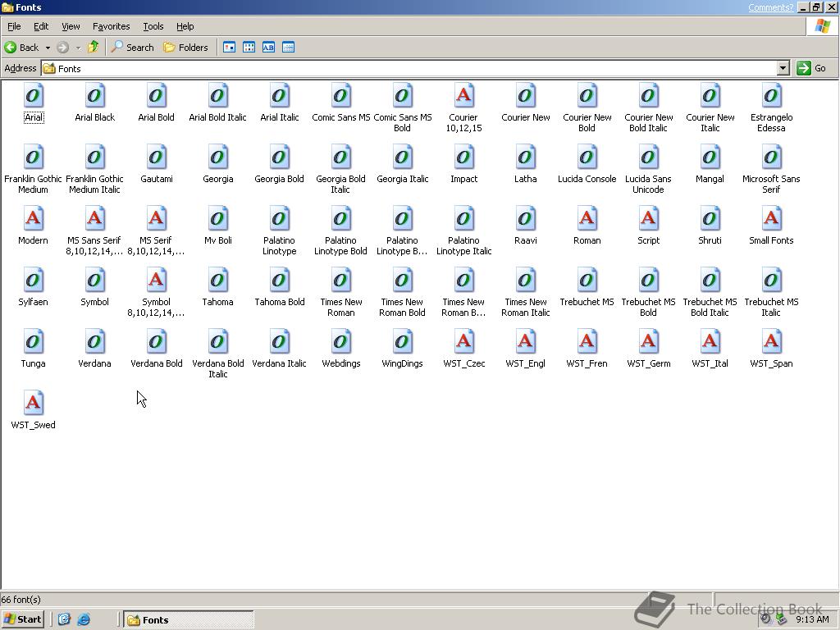Select the Tunga font icon

click(33, 342)
